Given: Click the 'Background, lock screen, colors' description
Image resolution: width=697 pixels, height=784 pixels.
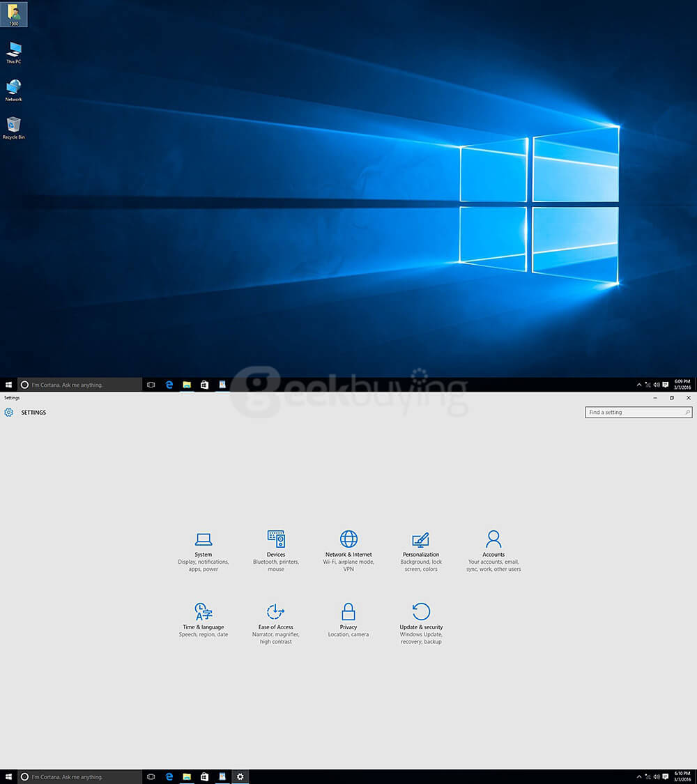Looking at the screenshot, I should coord(421,565).
